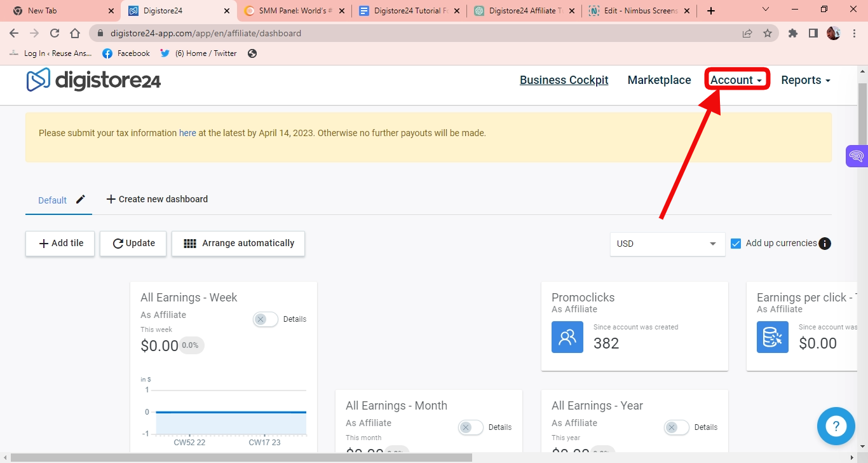The image size is (868, 463).
Task: Click the globe bookmark icon
Action: pos(252,53)
